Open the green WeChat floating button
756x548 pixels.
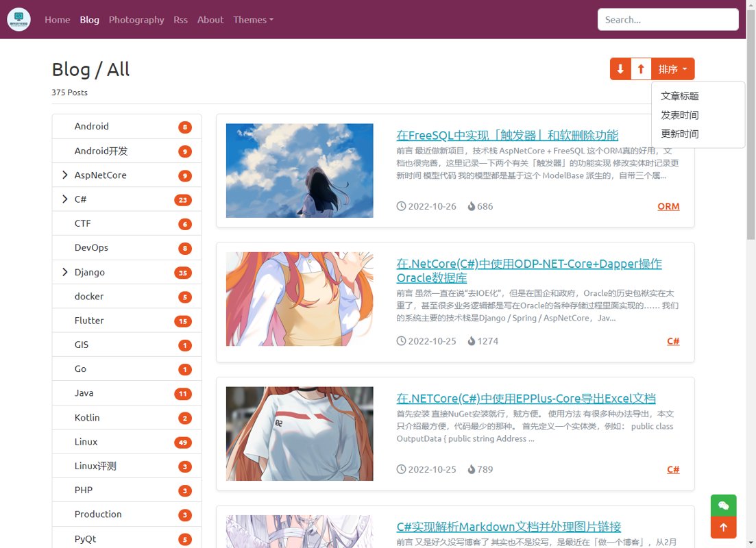point(723,506)
